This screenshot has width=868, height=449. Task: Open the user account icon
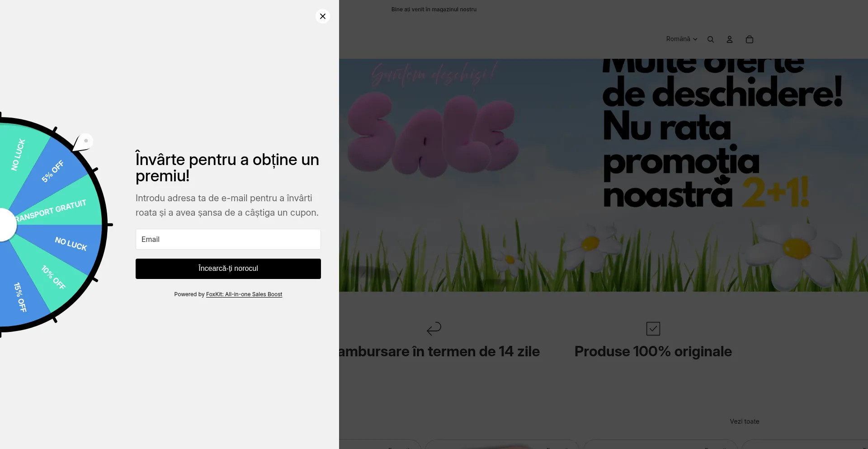click(x=730, y=39)
